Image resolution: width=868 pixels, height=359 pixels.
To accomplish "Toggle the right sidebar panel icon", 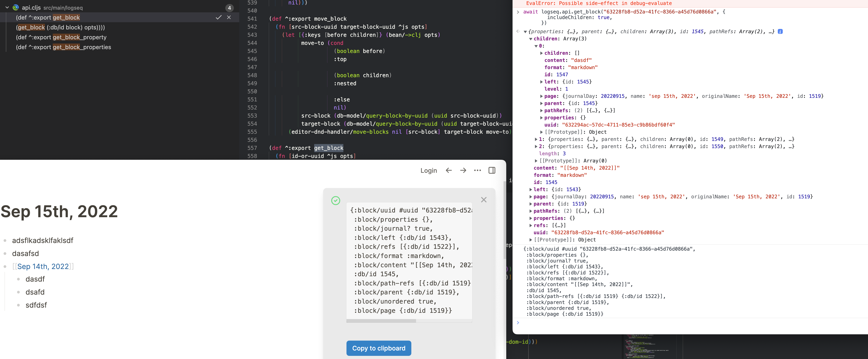I will (492, 170).
